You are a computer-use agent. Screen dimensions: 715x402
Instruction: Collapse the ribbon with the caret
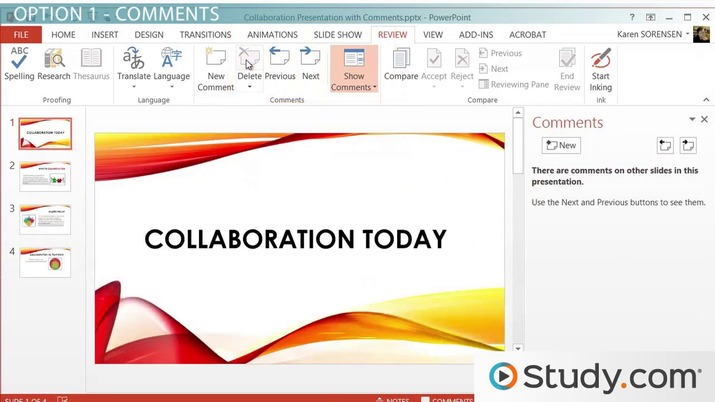pos(706,99)
